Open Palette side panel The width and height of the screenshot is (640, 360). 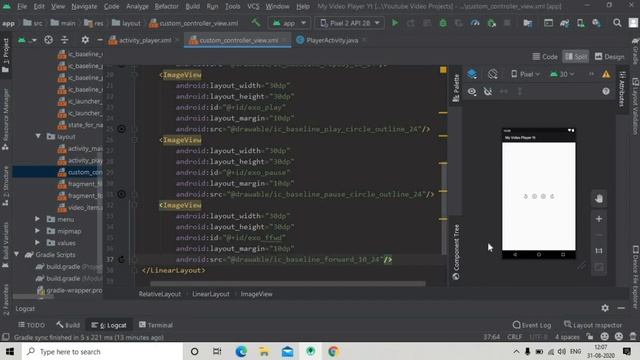[x=456, y=88]
